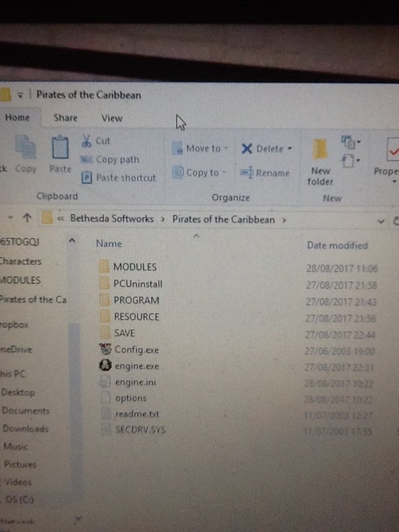Open the address bar history dropdown

pyautogui.click(x=381, y=221)
